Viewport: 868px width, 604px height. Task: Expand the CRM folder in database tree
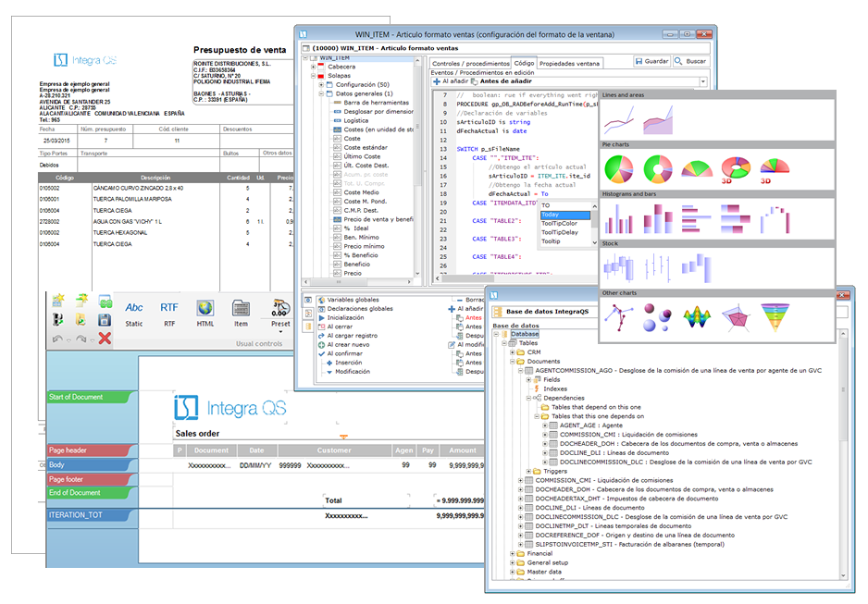pyautogui.click(x=513, y=352)
